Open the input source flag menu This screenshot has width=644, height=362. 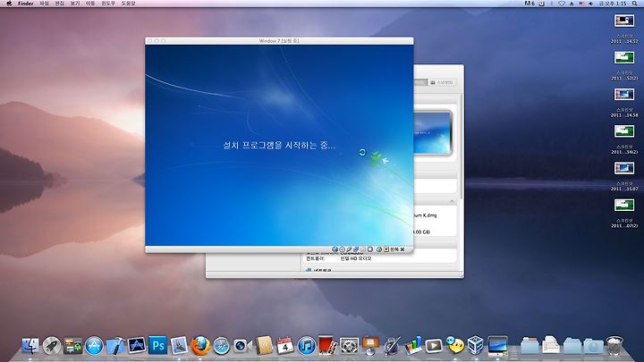point(582,4)
